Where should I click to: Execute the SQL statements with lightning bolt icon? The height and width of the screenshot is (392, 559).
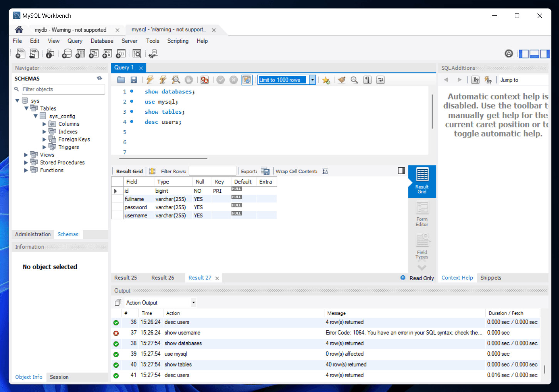click(150, 80)
